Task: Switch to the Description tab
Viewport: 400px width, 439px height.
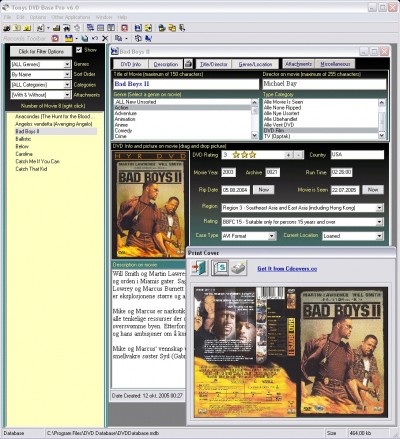Action: [x=166, y=64]
